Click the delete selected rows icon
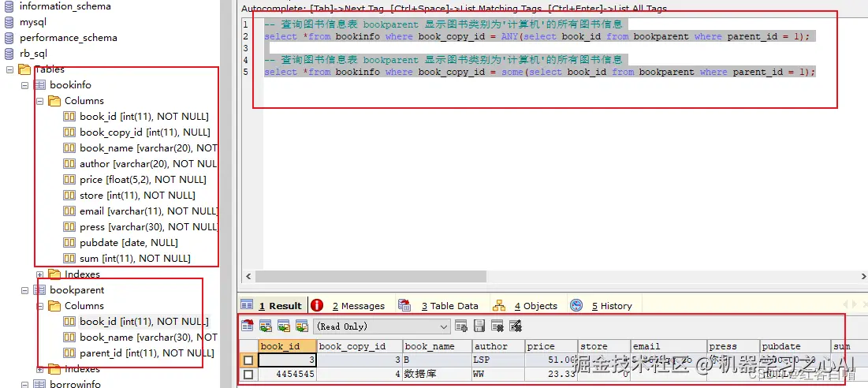Viewport: 868px width, 388px height. [x=497, y=326]
